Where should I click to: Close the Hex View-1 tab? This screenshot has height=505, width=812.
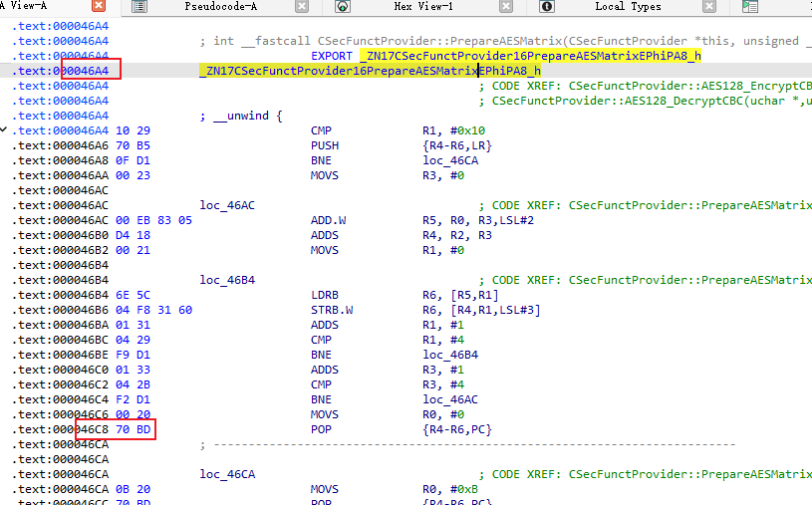coord(505,7)
